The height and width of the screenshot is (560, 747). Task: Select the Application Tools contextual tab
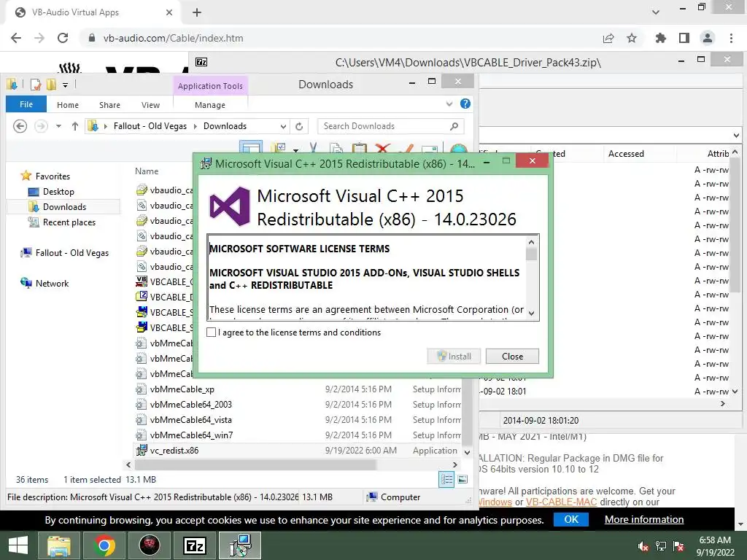[210, 86]
